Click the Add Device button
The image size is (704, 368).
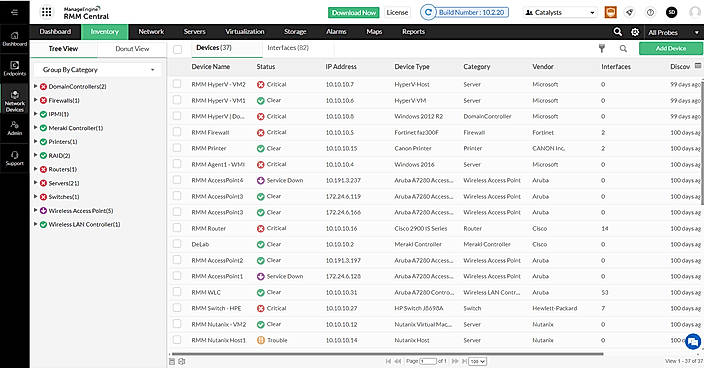pos(671,48)
